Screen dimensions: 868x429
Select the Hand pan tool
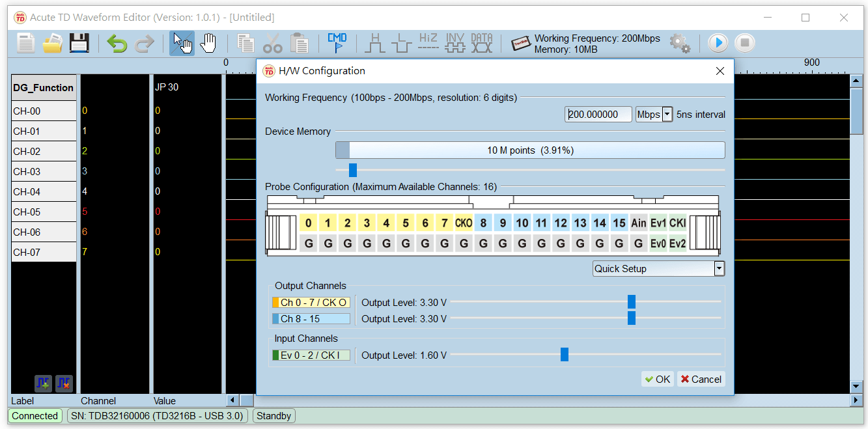[208, 42]
